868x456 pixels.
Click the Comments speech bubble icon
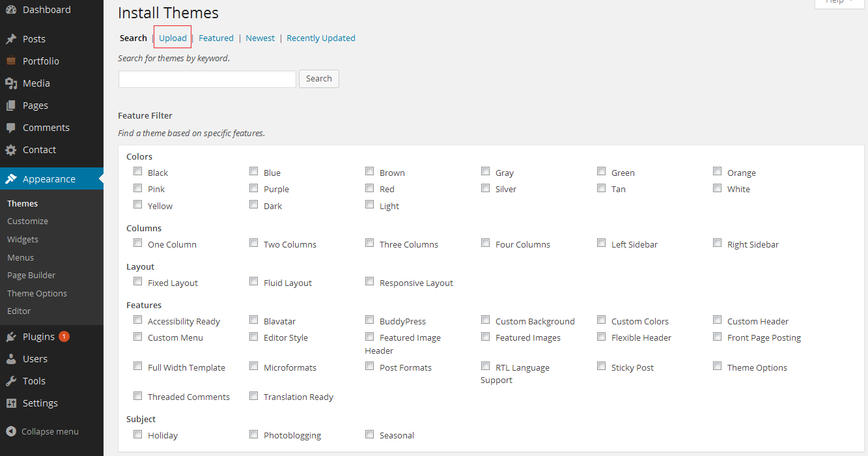pyautogui.click(x=11, y=128)
